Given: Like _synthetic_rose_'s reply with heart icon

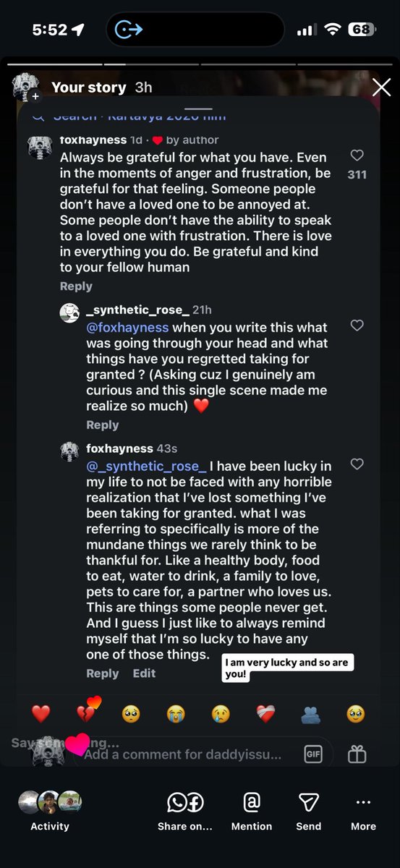Looking at the screenshot, I should coord(357,325).
